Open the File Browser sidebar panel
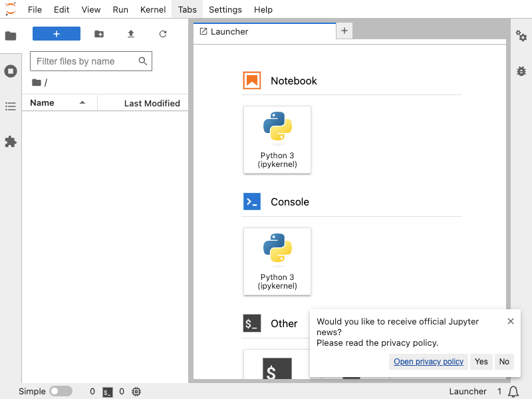 point(11,36)
